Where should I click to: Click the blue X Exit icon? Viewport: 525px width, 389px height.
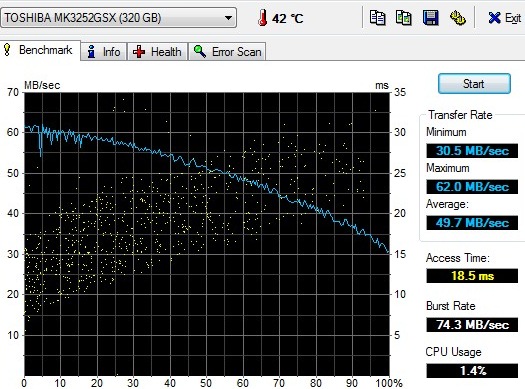[x=494, y=18]
